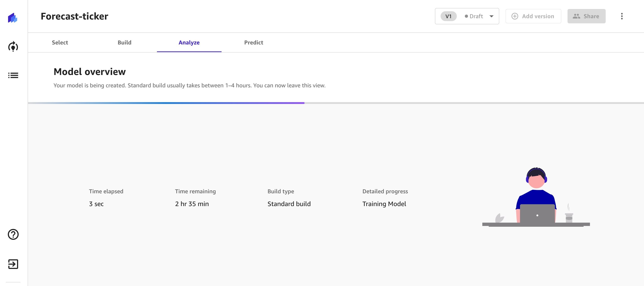This screenshot has width=644, height=286.
Task: Switch to the Select tab
Action: [60, 42]
